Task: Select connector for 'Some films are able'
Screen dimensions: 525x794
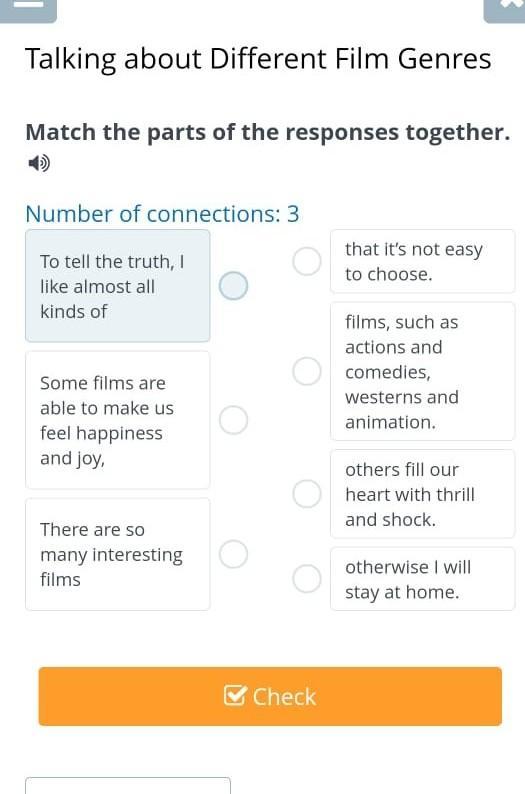Action: pyautogui.click(x=233, y=420)
